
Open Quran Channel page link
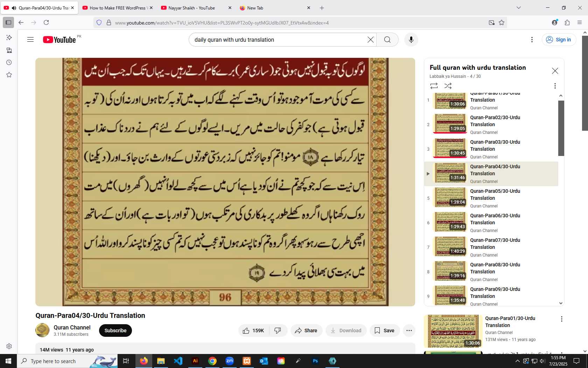click(72, 327)
